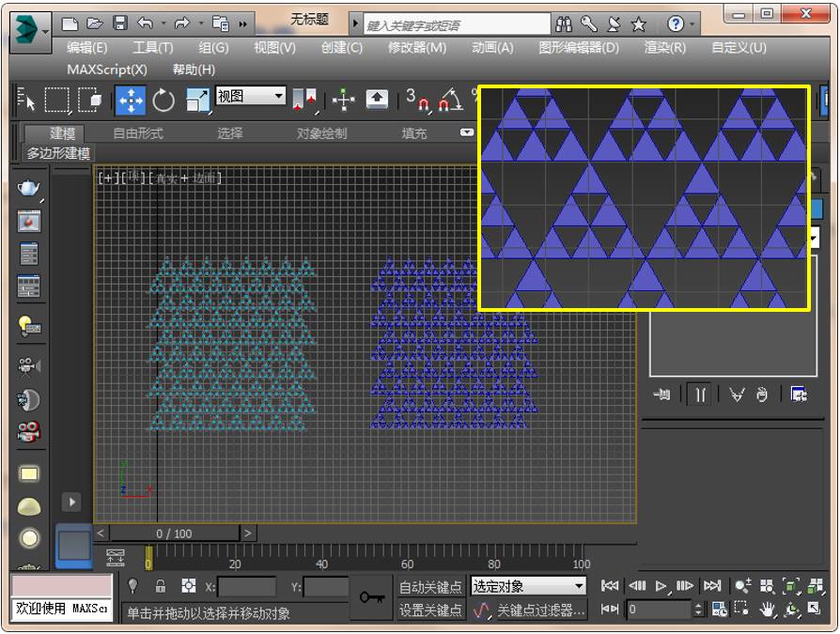
Task: Open the 修改器(M) menu
Action: [417, 48]
